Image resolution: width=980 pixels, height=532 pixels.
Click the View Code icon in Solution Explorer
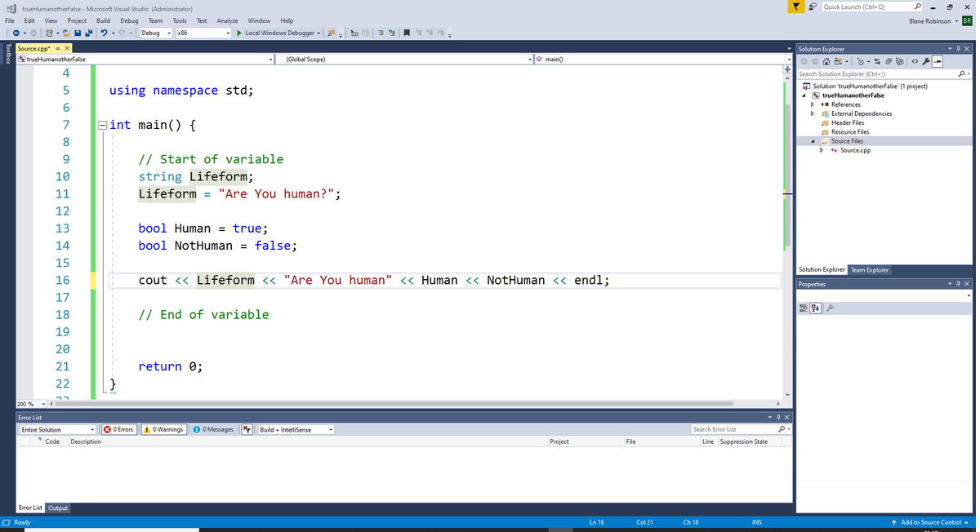point(915,61)
